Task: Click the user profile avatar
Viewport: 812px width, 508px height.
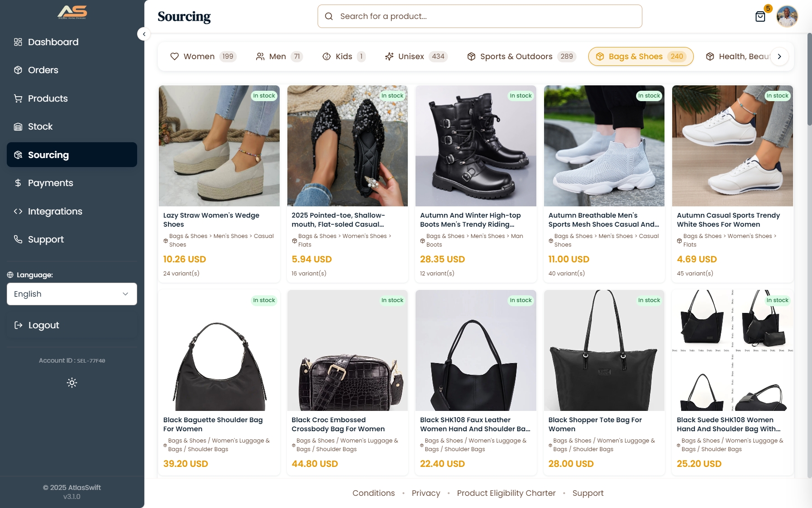Action: click(787, 17)
